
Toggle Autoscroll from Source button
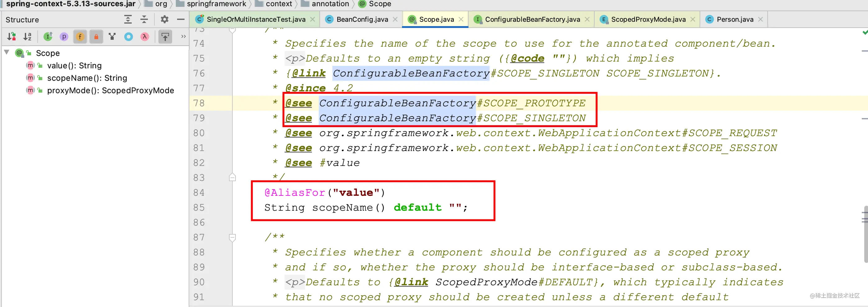[165, 36]
